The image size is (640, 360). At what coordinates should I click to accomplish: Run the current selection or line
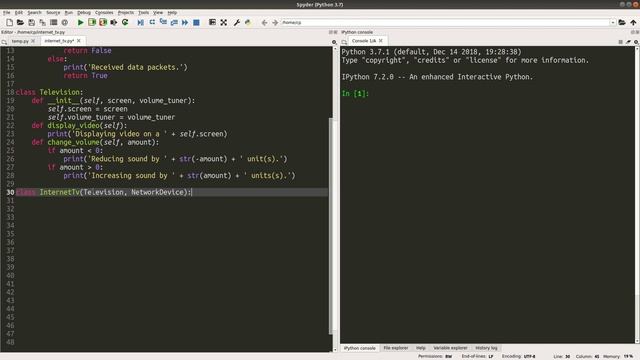click(x=114, y=22)
